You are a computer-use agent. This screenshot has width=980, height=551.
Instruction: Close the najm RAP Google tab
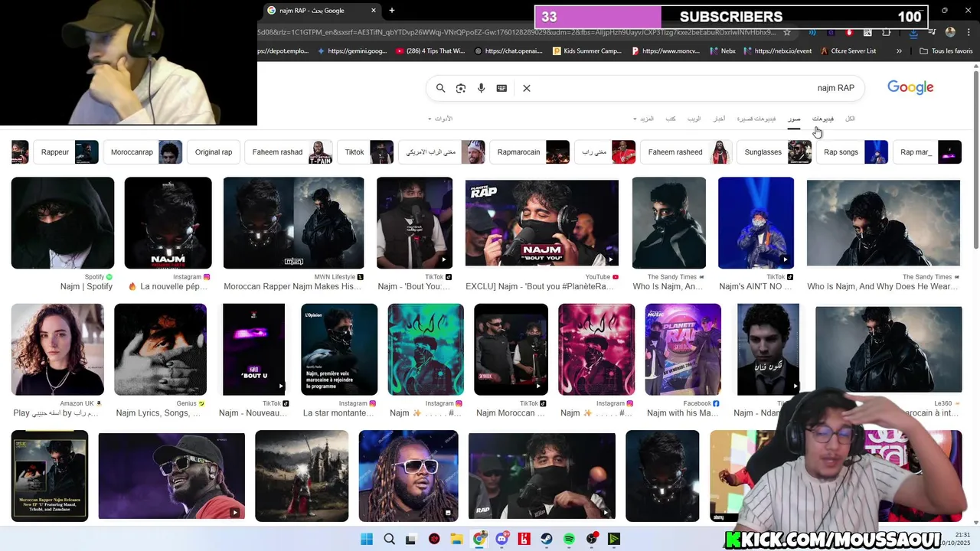point(374,11)
